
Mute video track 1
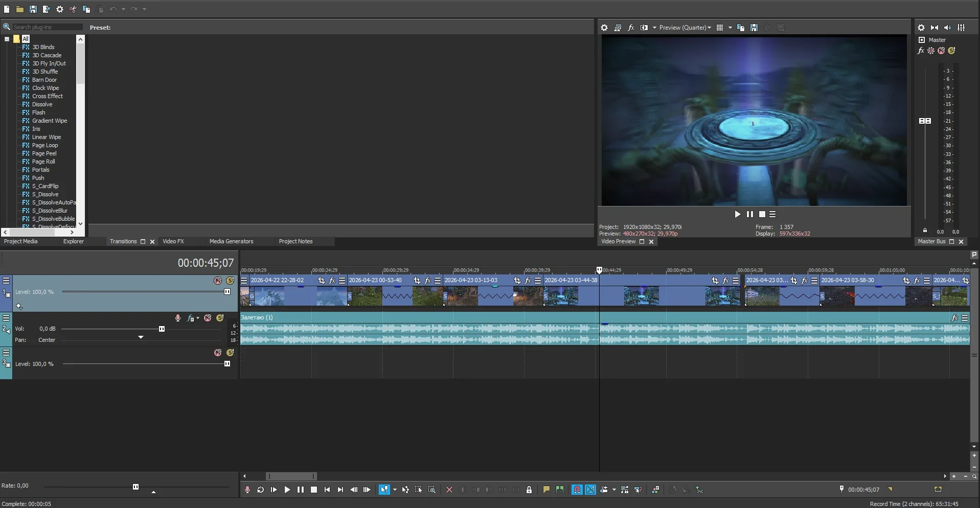[218, 281]
